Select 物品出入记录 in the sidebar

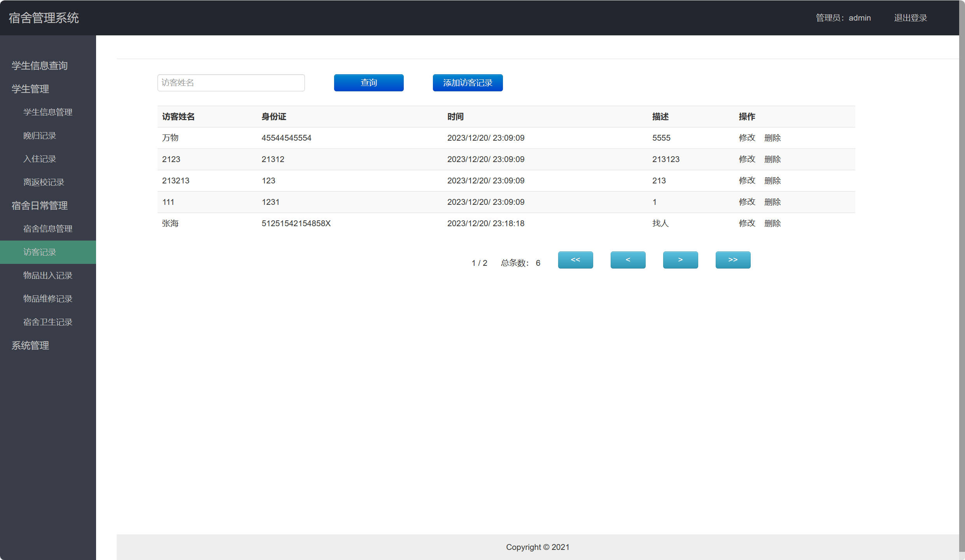pos(48,276)
